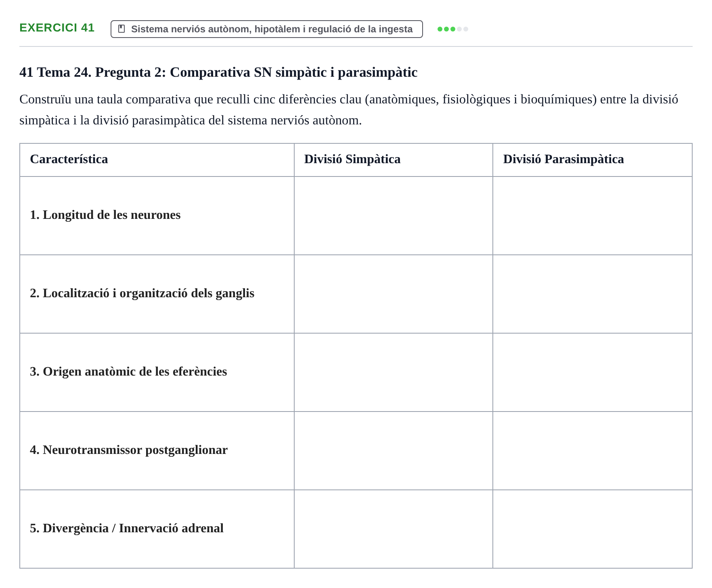Select the 'Divisió Parasimpàtica' column header
The image size is (712, 588).
tap(593, 160)
